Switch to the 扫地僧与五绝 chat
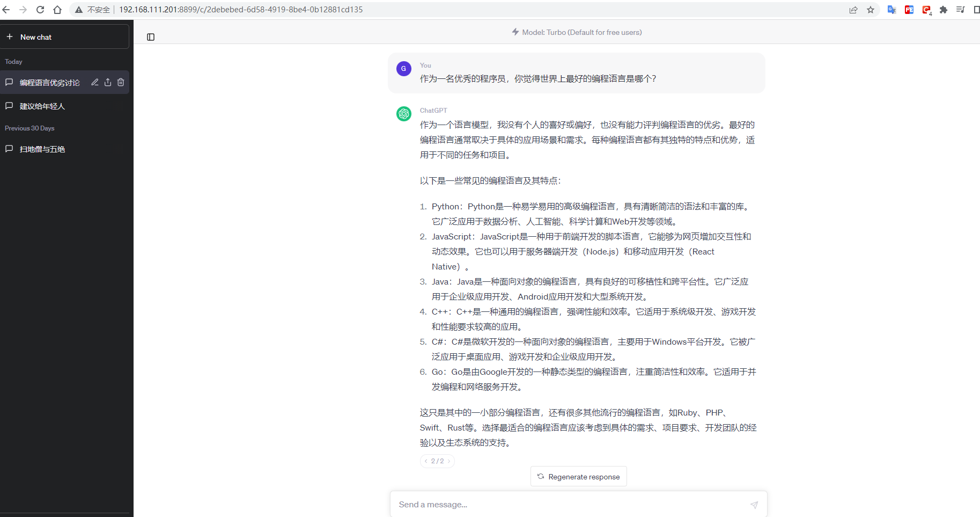Screen dimensions: 980x517 pyautogui.click(x=41, y=149)
